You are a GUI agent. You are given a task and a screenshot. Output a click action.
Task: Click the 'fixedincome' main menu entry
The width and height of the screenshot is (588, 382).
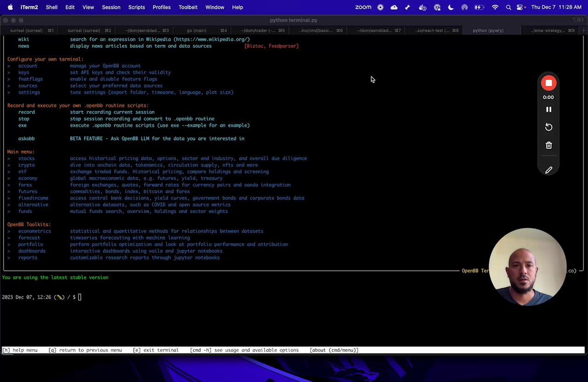[33, 198]
